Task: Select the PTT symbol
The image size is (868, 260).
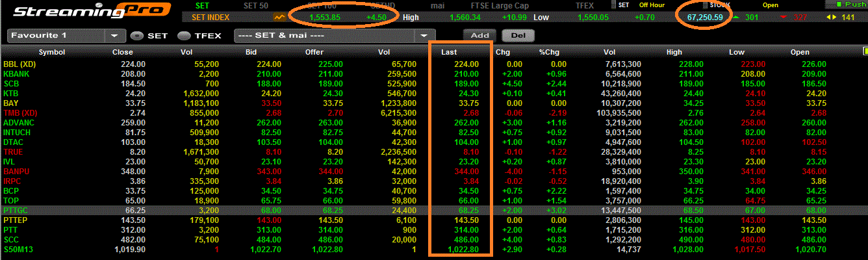Action: [10, 230]
